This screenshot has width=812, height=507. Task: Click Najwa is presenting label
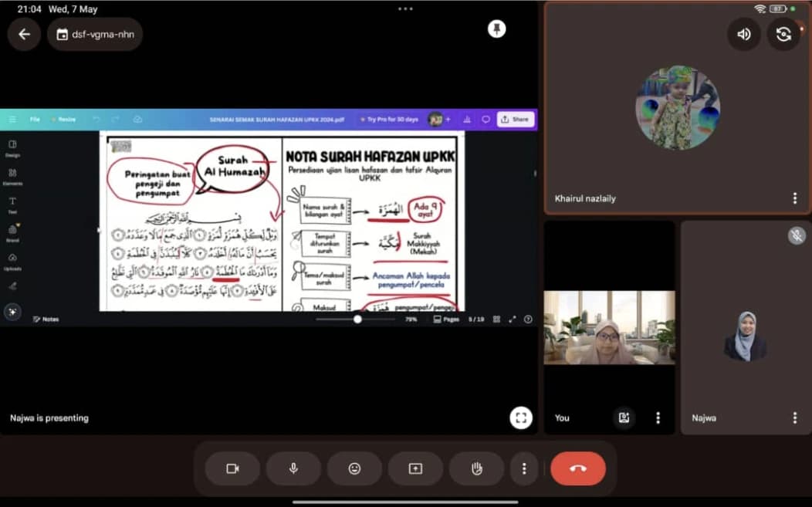(x=49, y=418)
